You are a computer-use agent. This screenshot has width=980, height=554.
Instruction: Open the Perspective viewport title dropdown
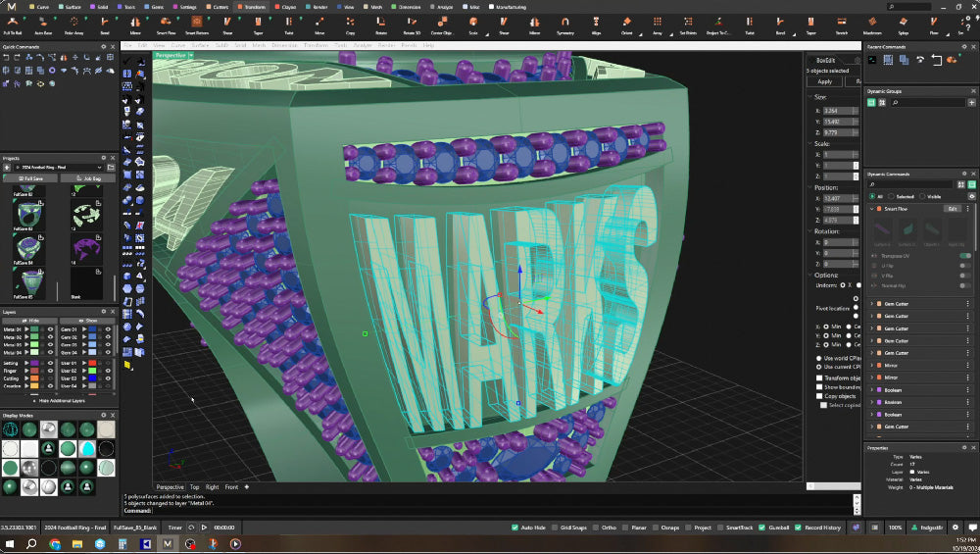coord(191,55)
